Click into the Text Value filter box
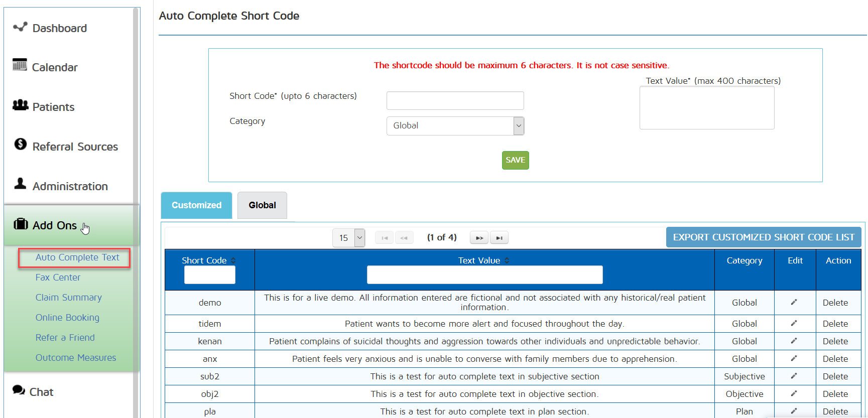Viewport: 868px width, 418px height. point(484,275)
